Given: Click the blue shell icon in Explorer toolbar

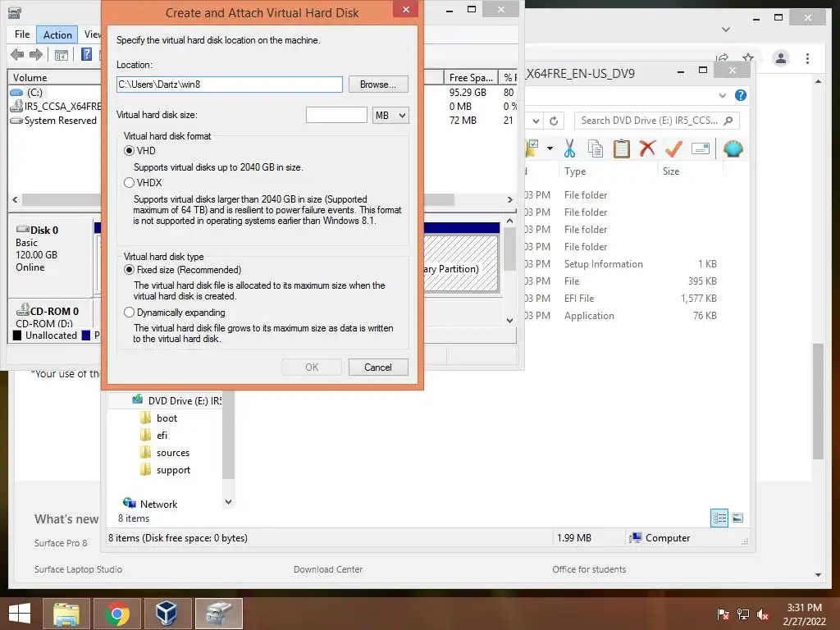Looking at the screenshot, I should 733,148.
